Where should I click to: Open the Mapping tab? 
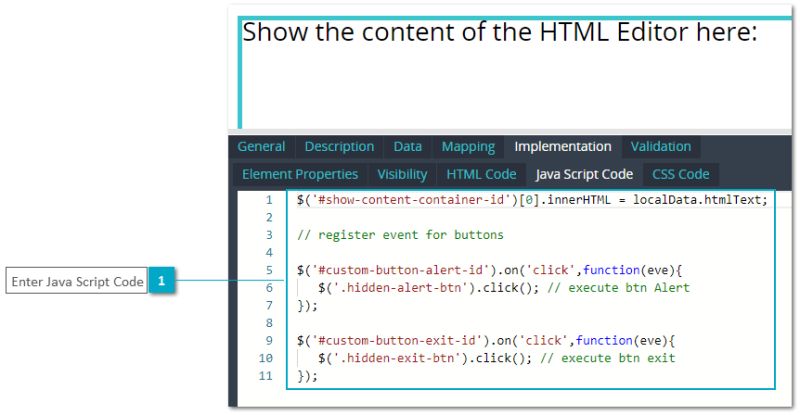pos(468,147)
